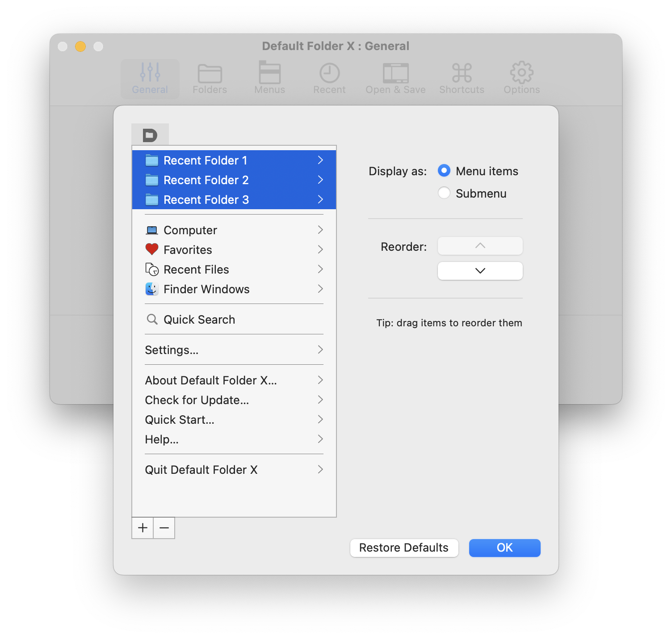The image size is (672, 641).
Task: Select the 'Recent Folder 2' row text
Action: [206, 180]
